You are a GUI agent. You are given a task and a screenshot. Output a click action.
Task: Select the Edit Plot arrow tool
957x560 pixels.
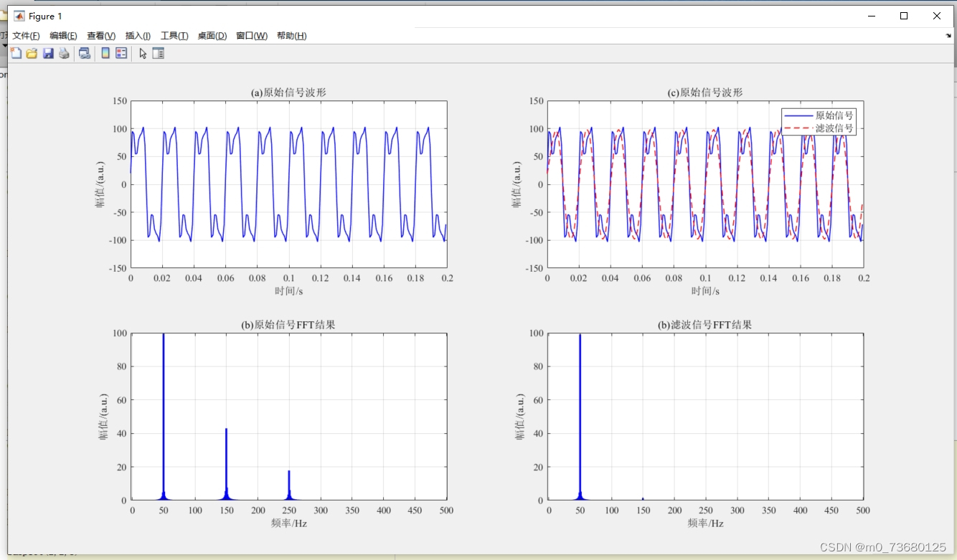pyautogui.click(x=143, y=53)
